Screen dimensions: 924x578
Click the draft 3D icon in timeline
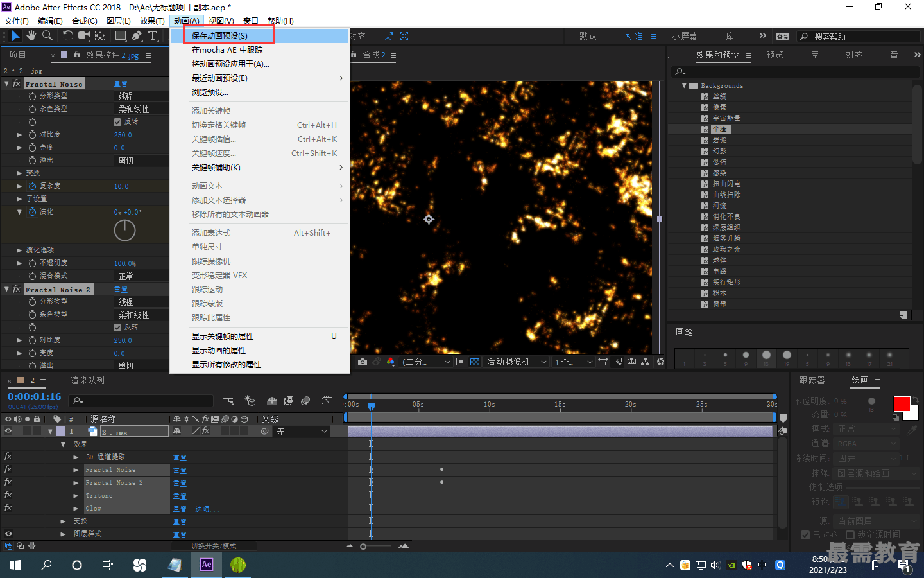[x=251, y=401]
